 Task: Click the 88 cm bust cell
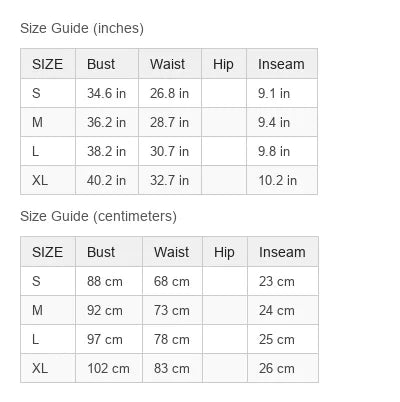click(x=109, y=281)
